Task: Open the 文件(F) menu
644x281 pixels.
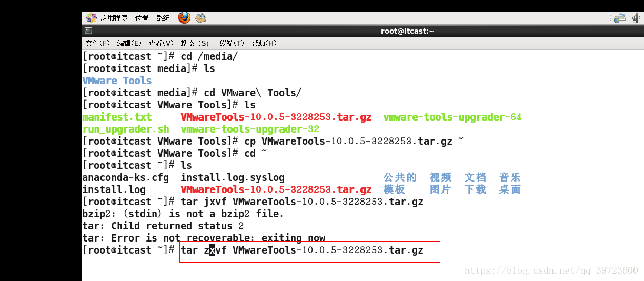Action: 98,43
